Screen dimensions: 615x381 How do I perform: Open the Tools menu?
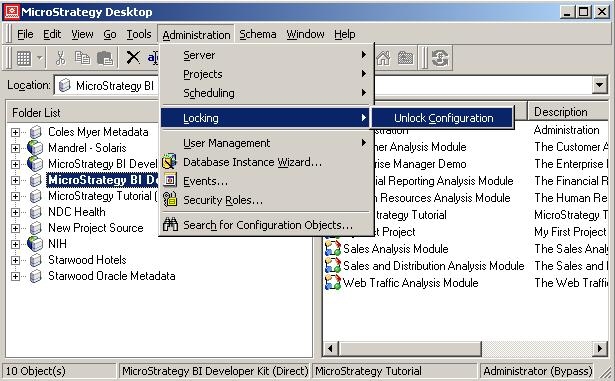(138, 35)
